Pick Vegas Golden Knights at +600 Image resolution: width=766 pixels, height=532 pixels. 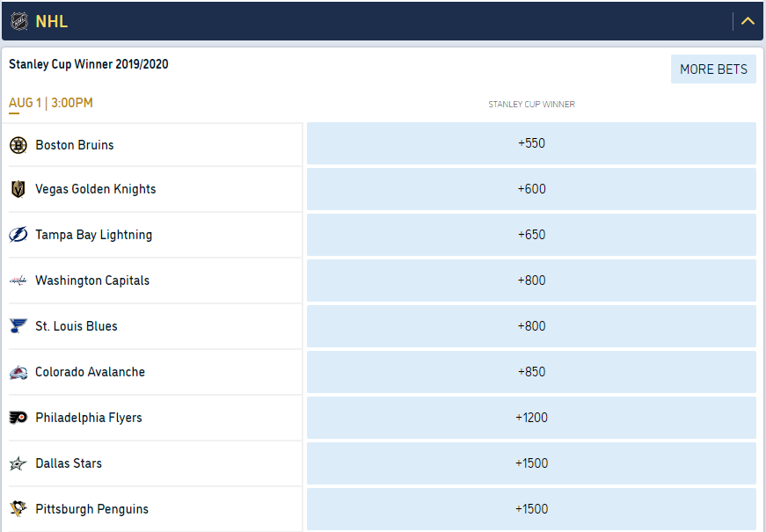click(x=531, y=189)
